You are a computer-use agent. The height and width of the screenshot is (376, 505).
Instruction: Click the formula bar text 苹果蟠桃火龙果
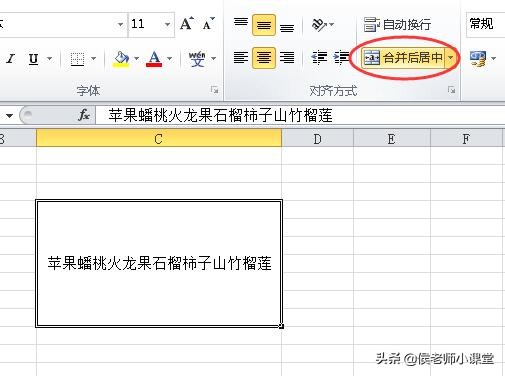point(161,115)
